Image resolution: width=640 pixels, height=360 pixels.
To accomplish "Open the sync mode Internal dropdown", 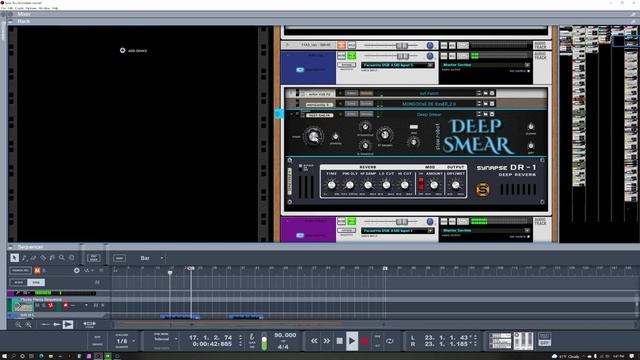I will click(166, 339).
